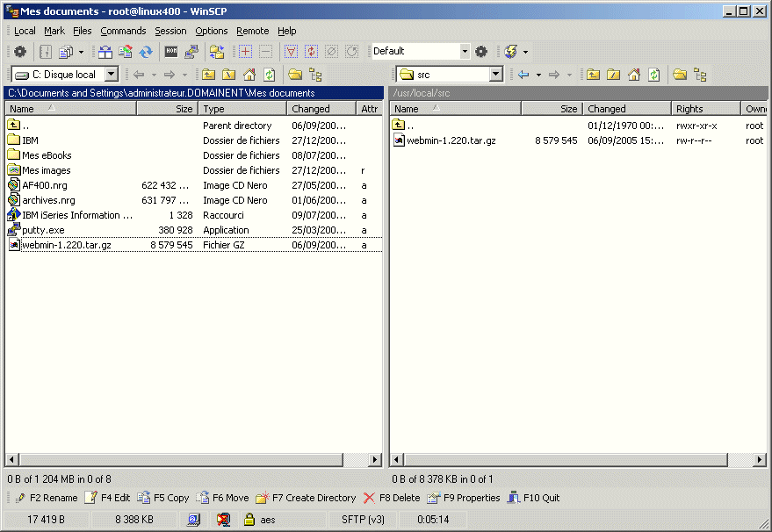Image resolution: width=772 pixels, height=532 pixels.
Task: Open the Local menu
Action: (x=25, y=31)
